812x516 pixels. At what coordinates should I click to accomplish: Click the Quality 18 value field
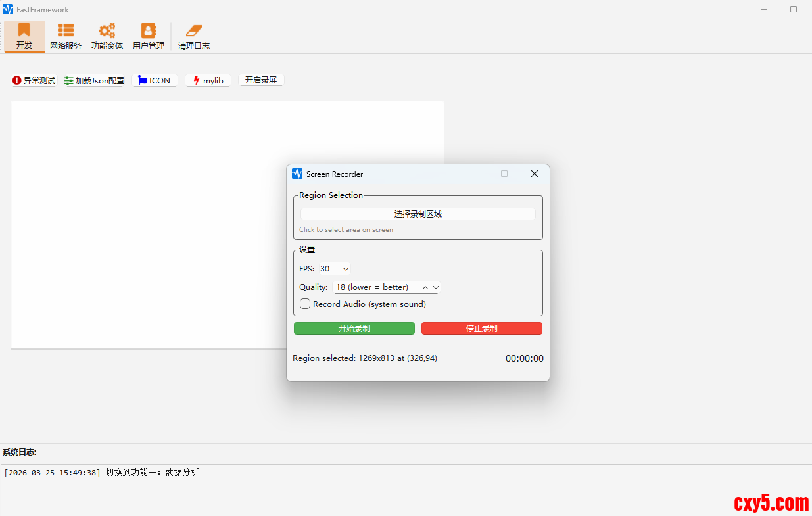coord(377,287)
